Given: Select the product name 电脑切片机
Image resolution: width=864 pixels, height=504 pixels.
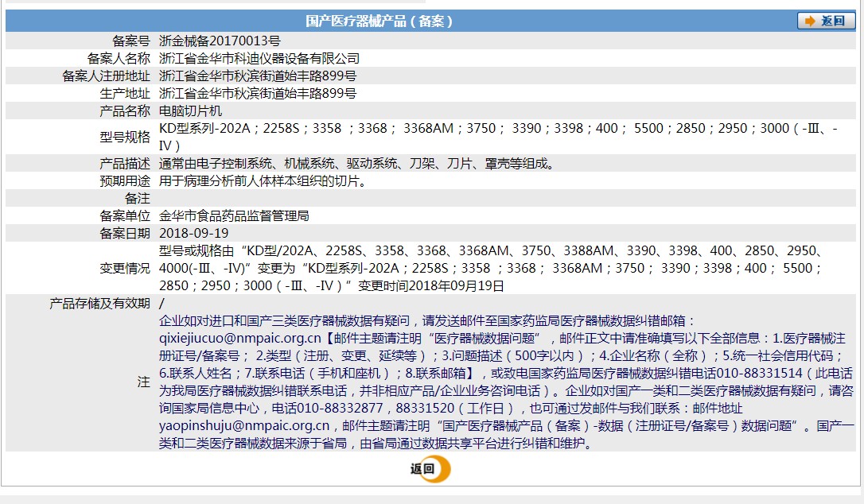Looking at the screenshot, I should (190, 111).
